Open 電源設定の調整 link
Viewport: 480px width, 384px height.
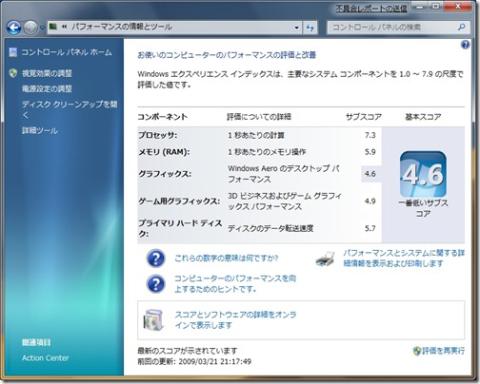47,89
